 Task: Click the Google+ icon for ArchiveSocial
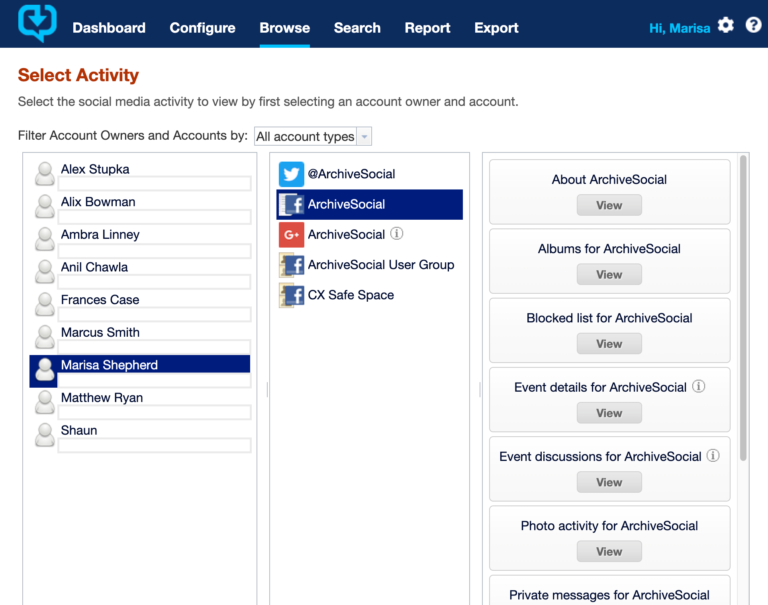[x=291, y=235]
